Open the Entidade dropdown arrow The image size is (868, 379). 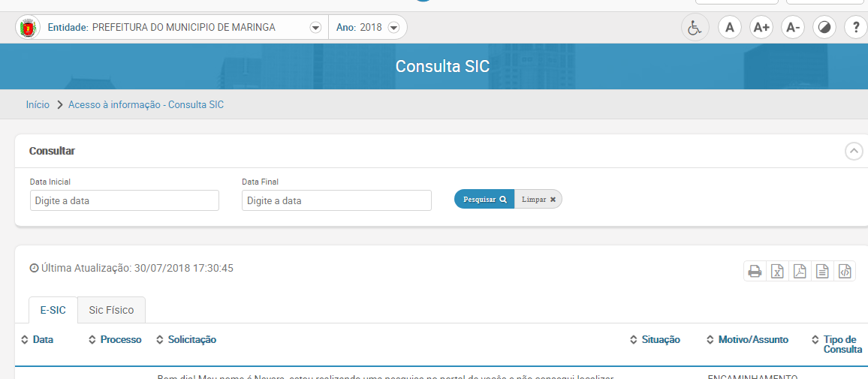315,27
